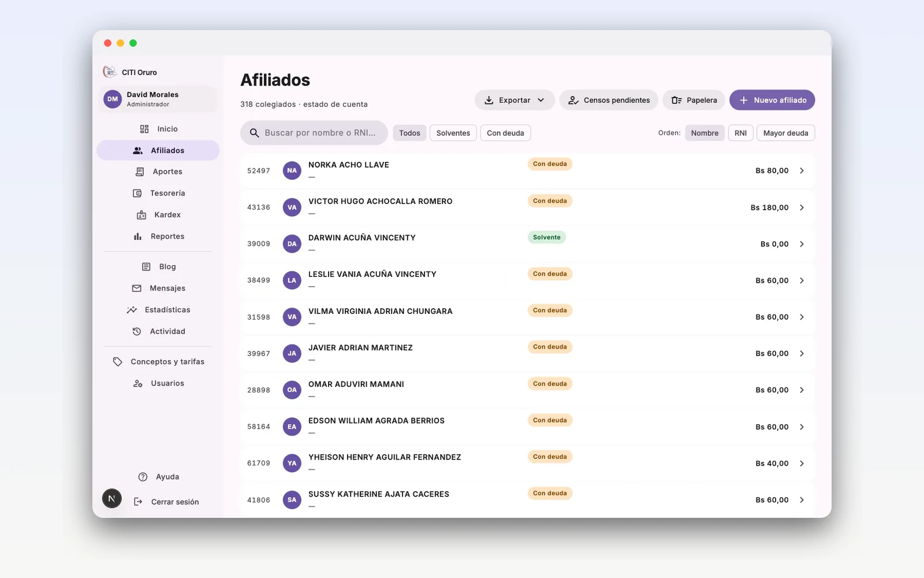Expand DARWIN ACUÑA VINCENTY row arrow
The image size is (924, 578).
click(x=802, y=244)
